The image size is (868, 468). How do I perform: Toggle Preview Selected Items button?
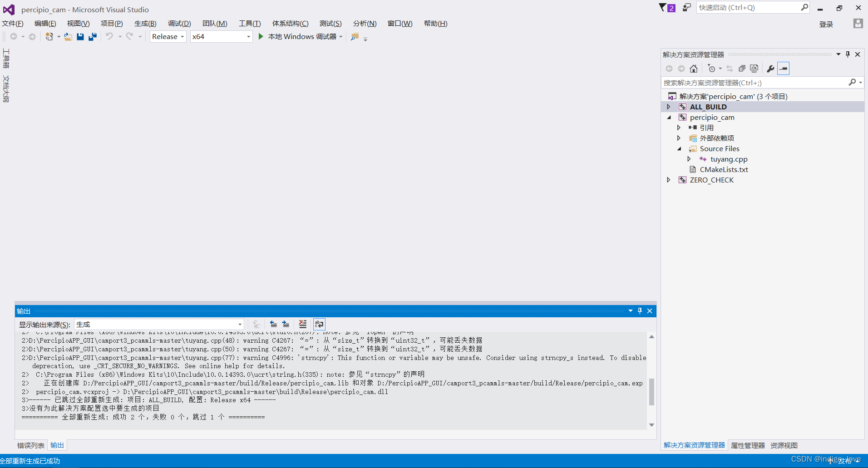784,69
